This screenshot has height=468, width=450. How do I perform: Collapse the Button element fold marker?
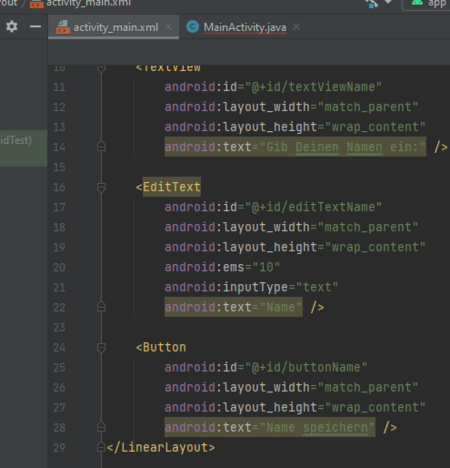click(x=101, y=348)
